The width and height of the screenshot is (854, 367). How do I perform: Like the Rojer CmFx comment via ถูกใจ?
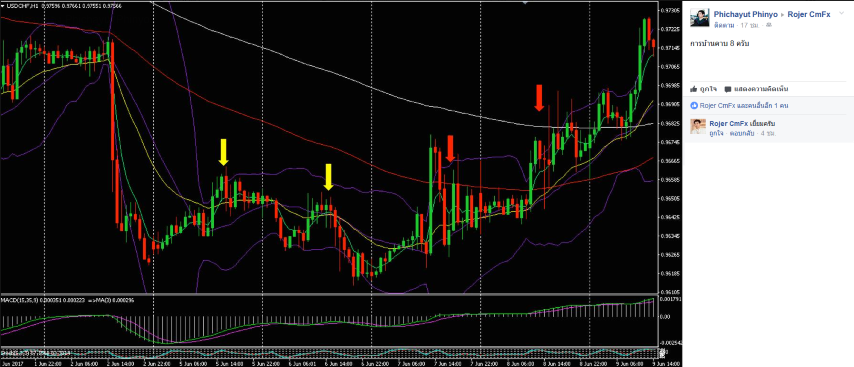[x=717, y=133]
